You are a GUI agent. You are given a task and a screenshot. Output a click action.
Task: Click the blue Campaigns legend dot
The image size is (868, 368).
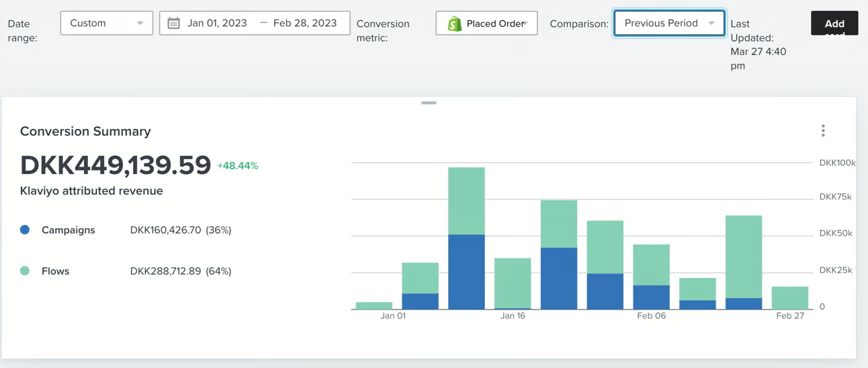[x=25, y=230]
